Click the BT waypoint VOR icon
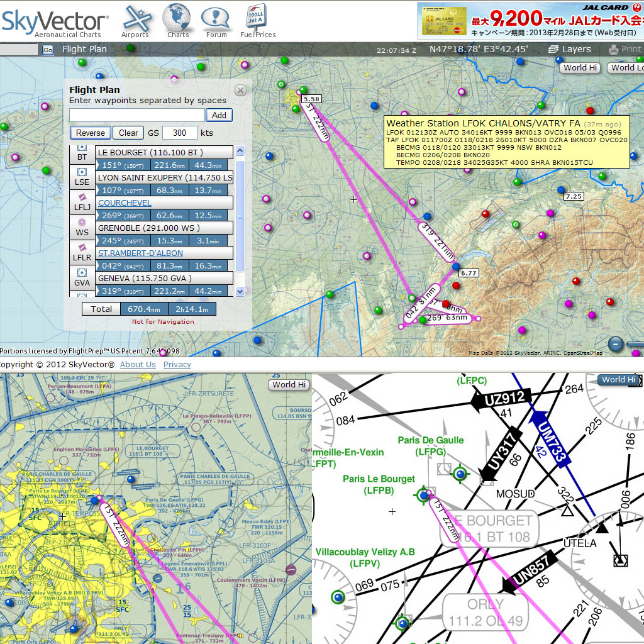 pyautogui.click(x=82, y=147)
